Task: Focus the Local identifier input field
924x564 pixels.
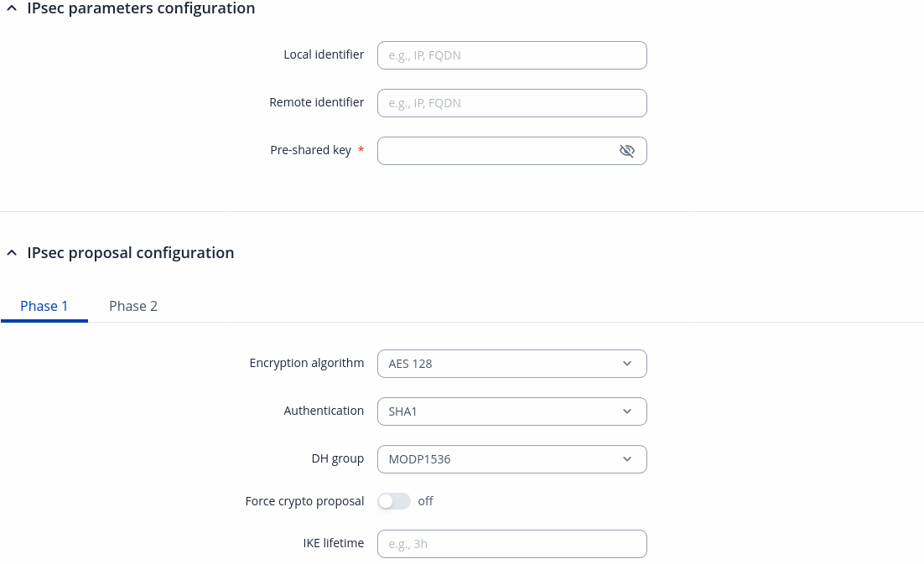Action: pos(511,55)
